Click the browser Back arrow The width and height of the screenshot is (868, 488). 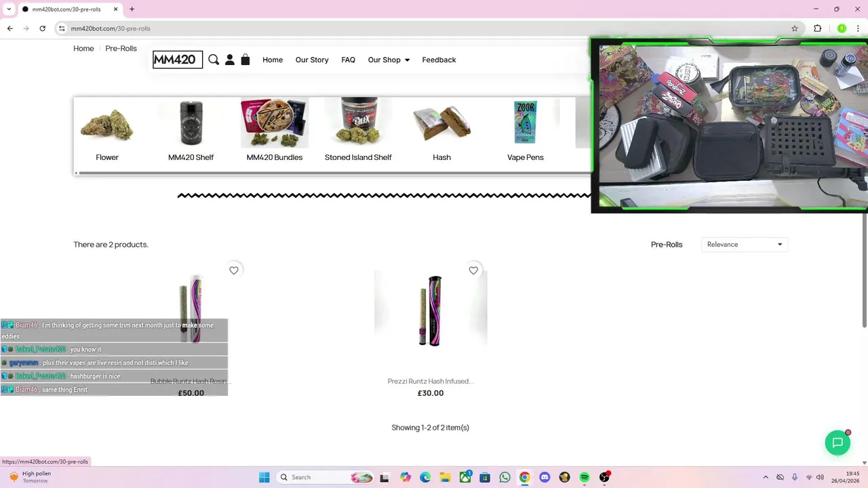pos(9,28)
